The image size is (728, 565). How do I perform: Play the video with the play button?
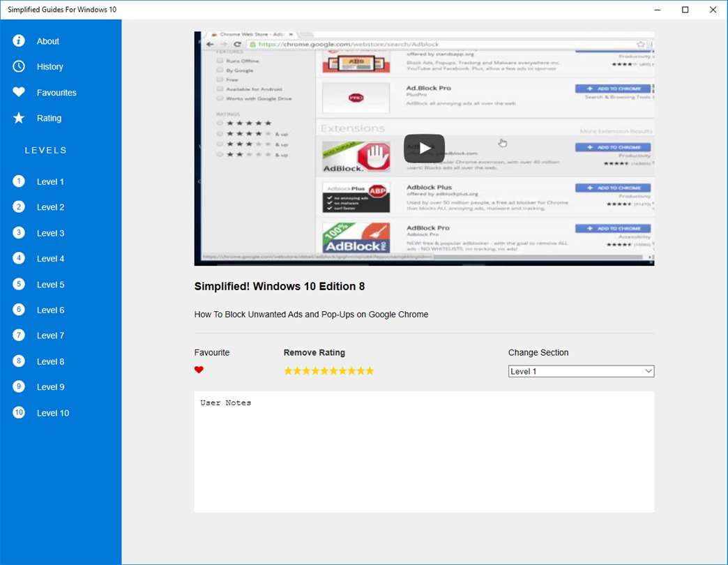(x=424, y=149)
